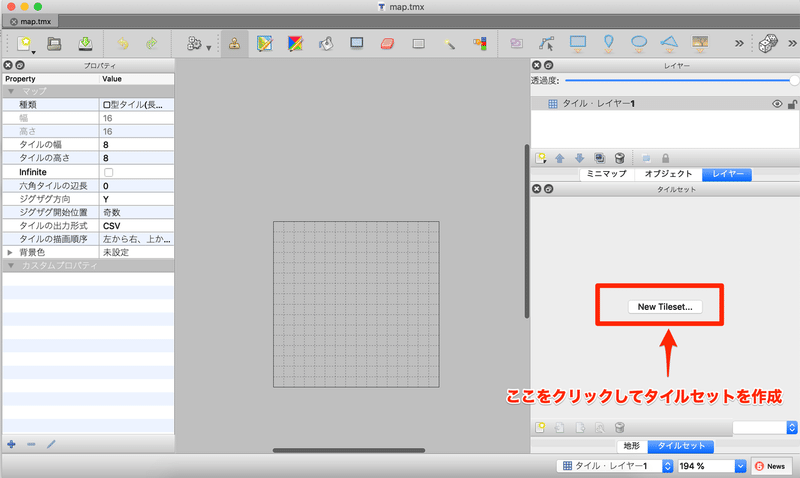Duplicate the layer with the copy icon

599,158
